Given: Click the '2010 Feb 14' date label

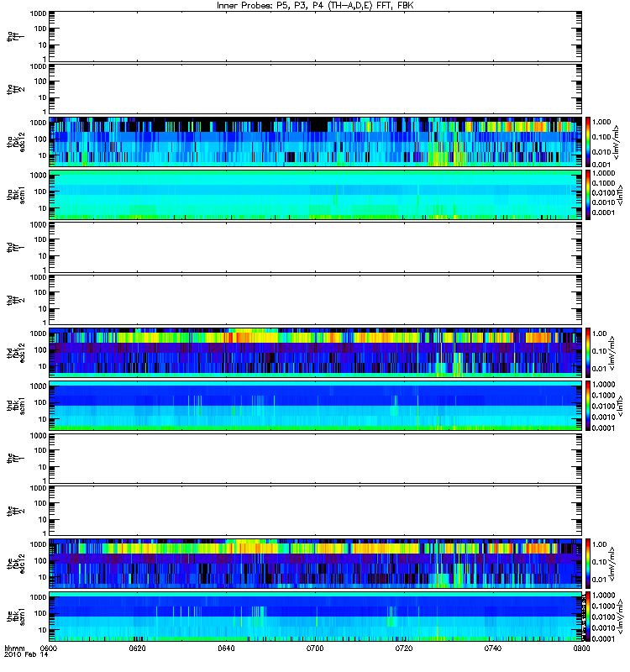Looking at the screenshot, I should point(26,654).
